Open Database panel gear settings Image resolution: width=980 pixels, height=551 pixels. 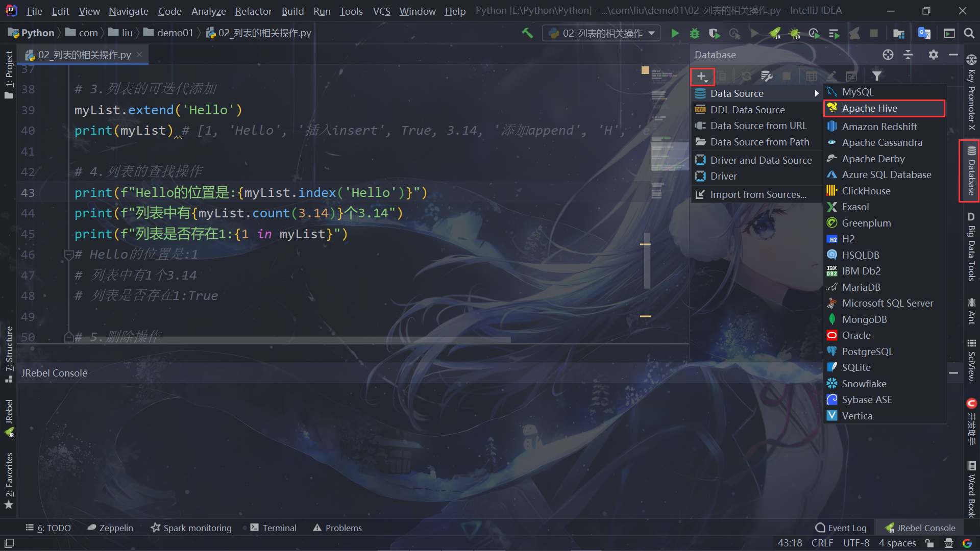[x=934, y=55]
